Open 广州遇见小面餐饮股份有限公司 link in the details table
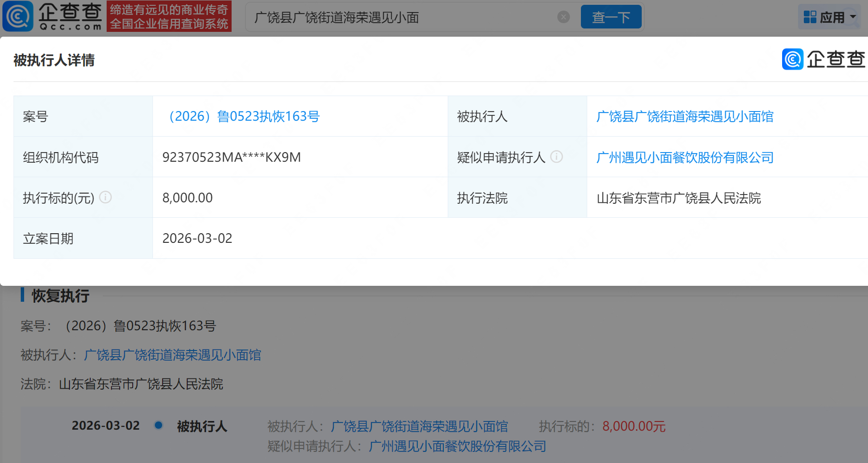The height and width of the screenshot is (463, 868). [685, 157]
